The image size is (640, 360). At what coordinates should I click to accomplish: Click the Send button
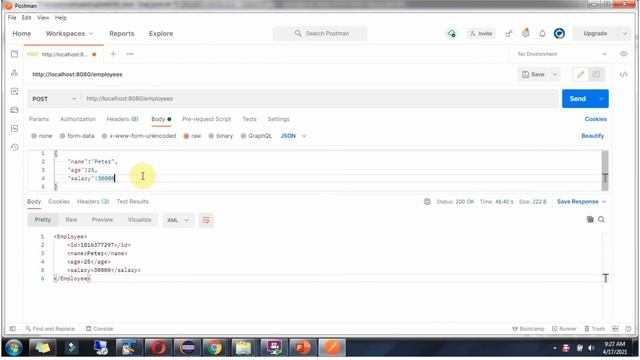coord(578,99)
